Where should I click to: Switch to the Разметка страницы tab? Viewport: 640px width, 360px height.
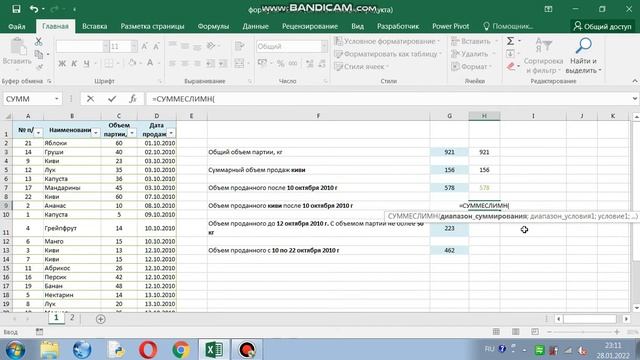click(152, 26)
